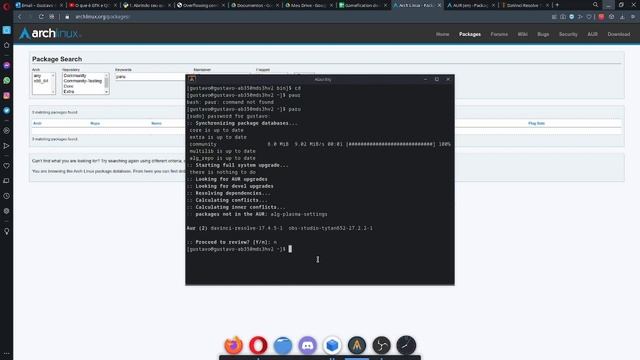The height and width of the screenshot is (360, 640).
Task: Open bookmarks heart in the sidebar
Action: tap(7, 166)
